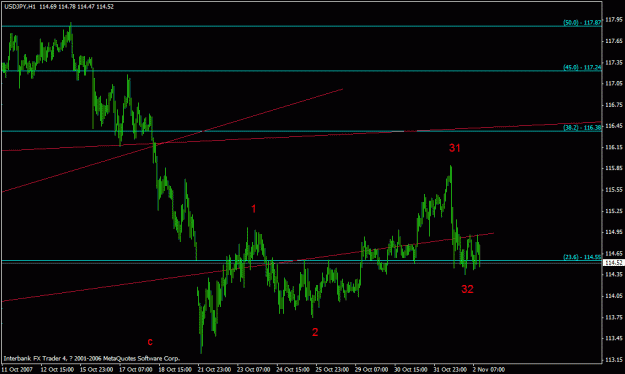Click the red wave label "2"
The width and height of the screenshot is (625, 374).
tap(315, 332)
